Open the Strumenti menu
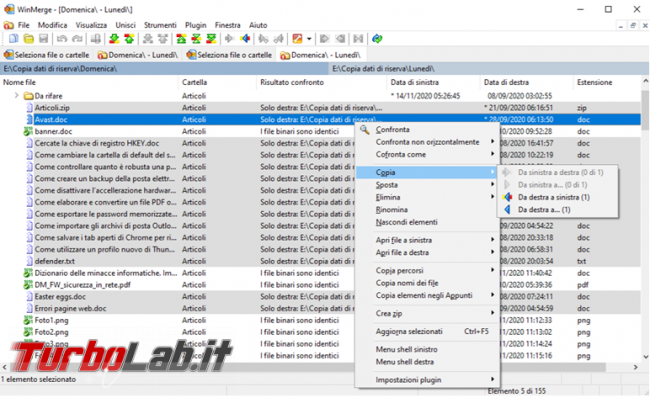The width and height of the screenshot is (650, 398). point(160,25)
